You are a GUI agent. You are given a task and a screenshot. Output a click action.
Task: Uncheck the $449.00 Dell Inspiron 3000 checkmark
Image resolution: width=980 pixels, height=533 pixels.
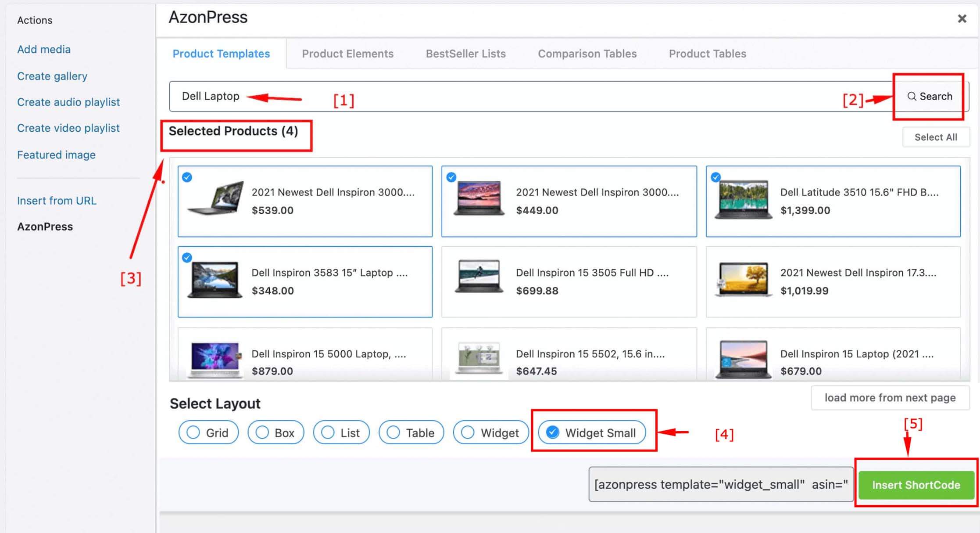[451, 177]
